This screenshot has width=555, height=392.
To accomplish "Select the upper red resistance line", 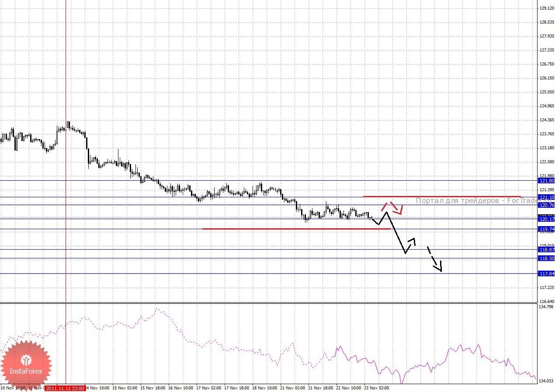I will pyautogui.click(x=442, y=196).
